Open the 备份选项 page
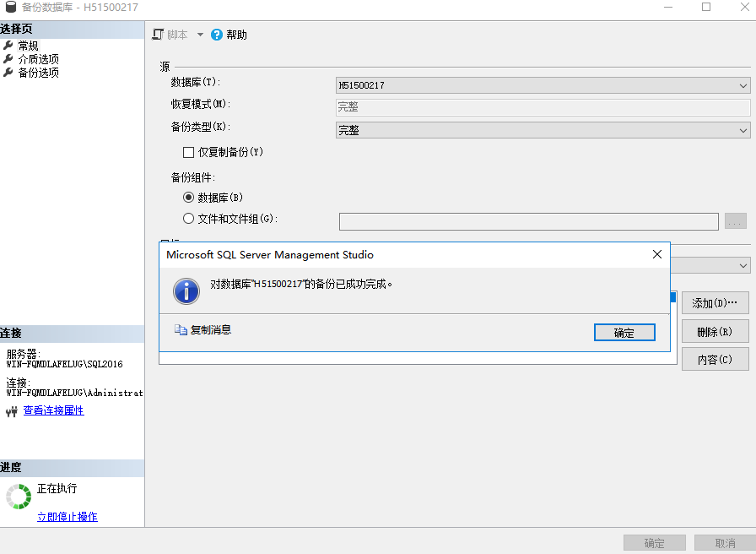The image size is (756, 554). tap(38, 73)
